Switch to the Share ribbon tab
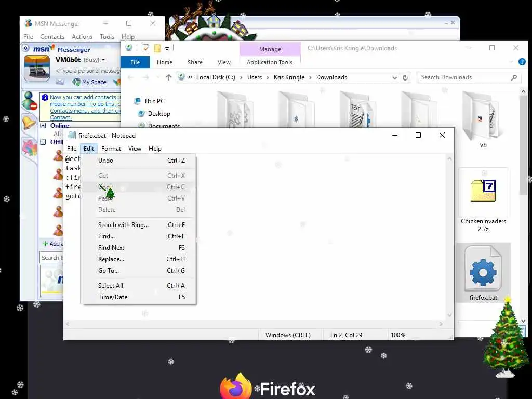532x399 pixels. pos(195,62)
